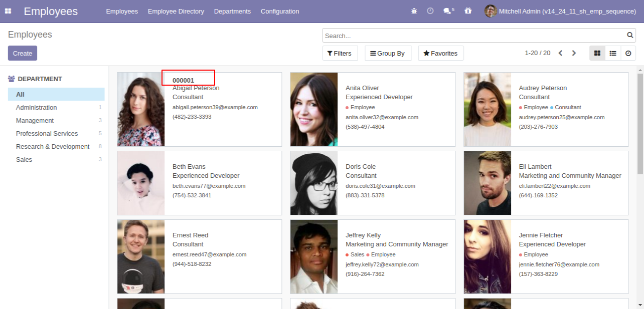Click the pager counter 1-20 / 20
This screenshot has width=644, height=309.
pos(537,53)
